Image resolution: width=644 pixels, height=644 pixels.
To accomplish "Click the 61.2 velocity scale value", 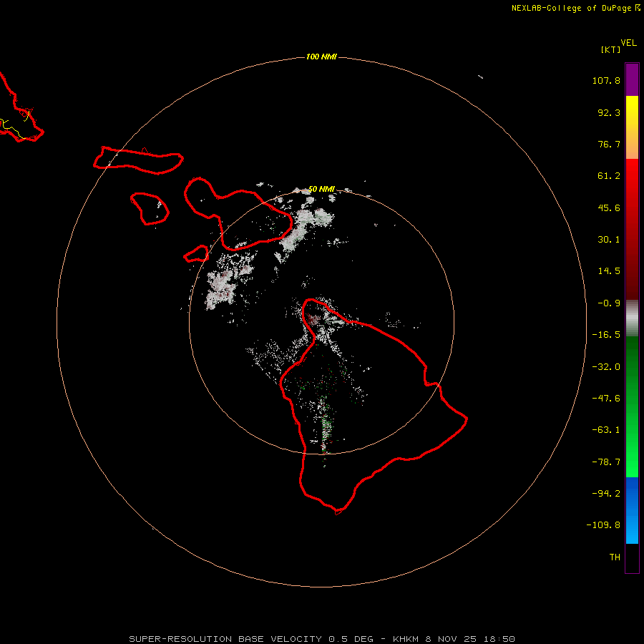I will point(609,176).
